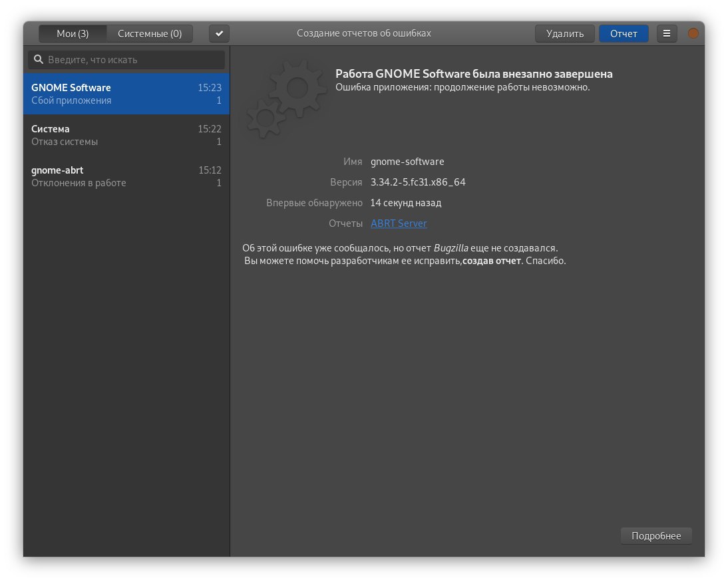Click the text Отклонения в работе
The width and height of the screenshot is (728, 582).
79,183
